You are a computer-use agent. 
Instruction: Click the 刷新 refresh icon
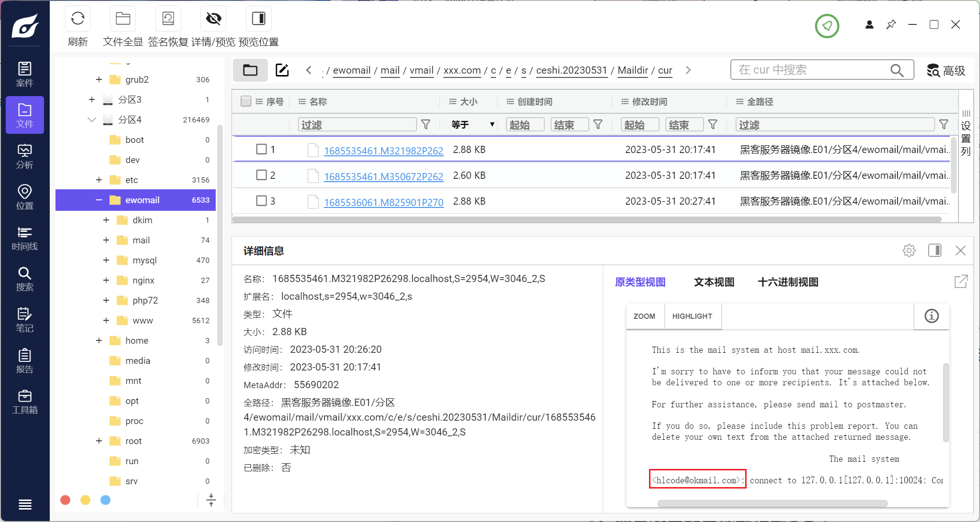[x=78, y=19]
